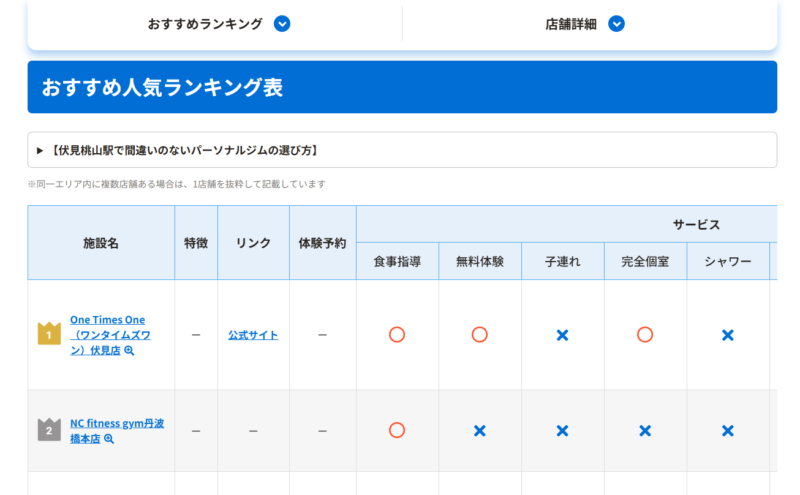Expand 伏見桃山駅で間違いのないパーソナルジムの選び方 section

coord(40,150)
